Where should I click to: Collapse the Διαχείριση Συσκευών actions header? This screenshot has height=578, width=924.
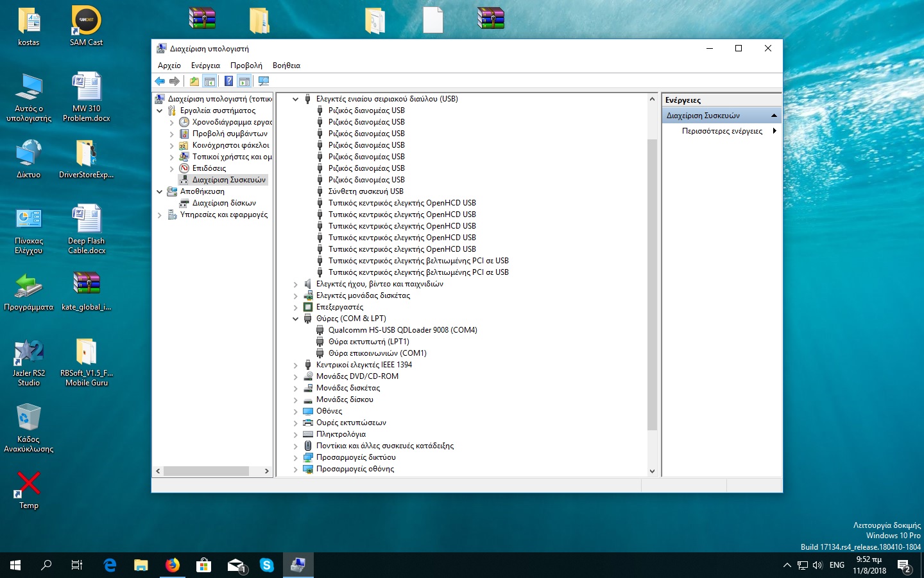pyautogui.click(x=774, y=116)
